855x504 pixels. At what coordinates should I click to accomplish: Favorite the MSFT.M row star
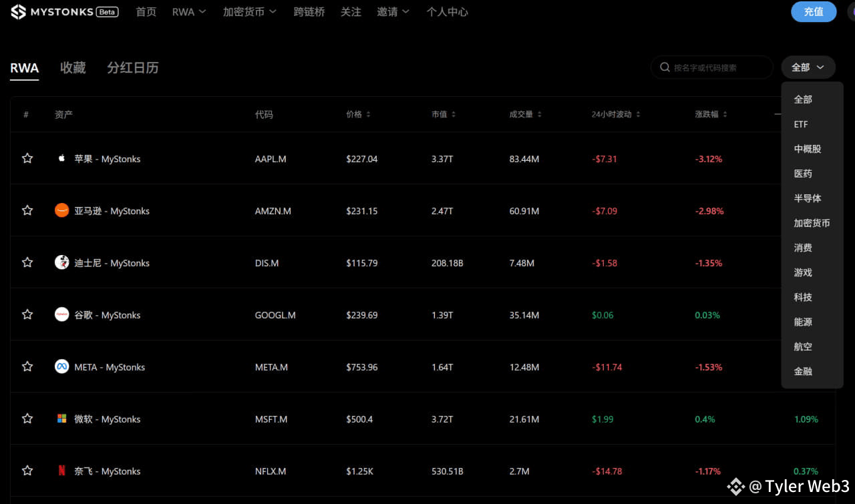[x=27, y=419]
